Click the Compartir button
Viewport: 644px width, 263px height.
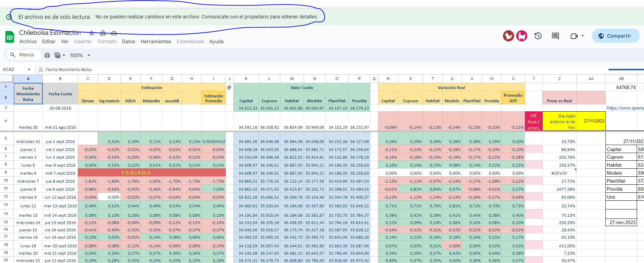click(616, 36)
